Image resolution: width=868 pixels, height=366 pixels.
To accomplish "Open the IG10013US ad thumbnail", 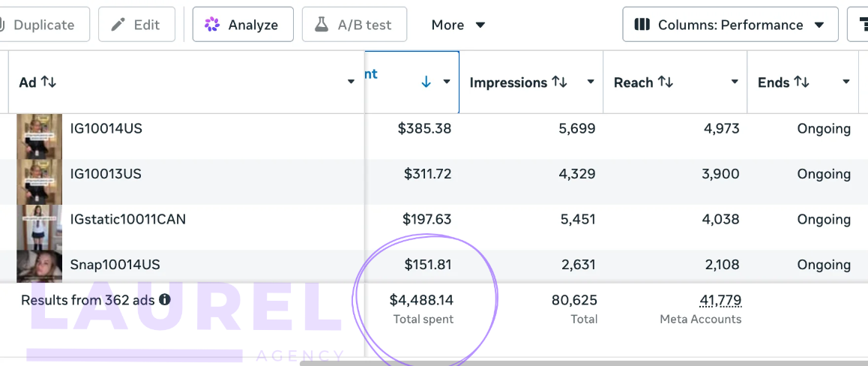I will (x=39, y=181).
